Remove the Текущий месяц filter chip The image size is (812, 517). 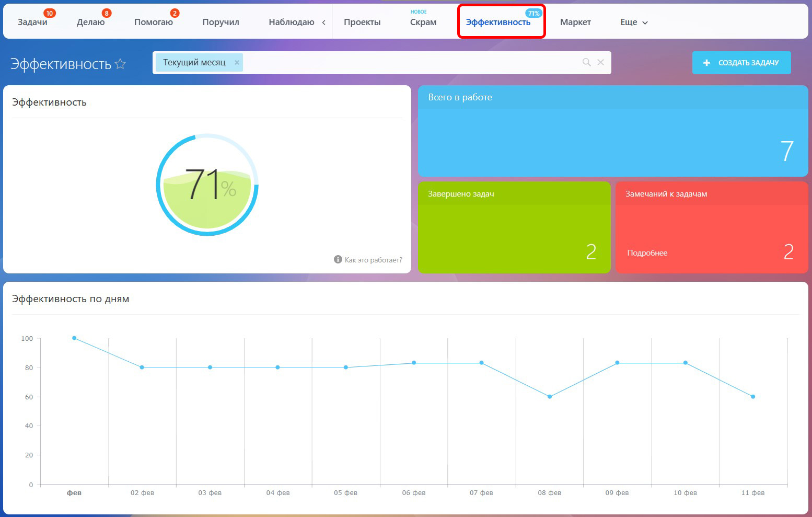click(237, 62)
